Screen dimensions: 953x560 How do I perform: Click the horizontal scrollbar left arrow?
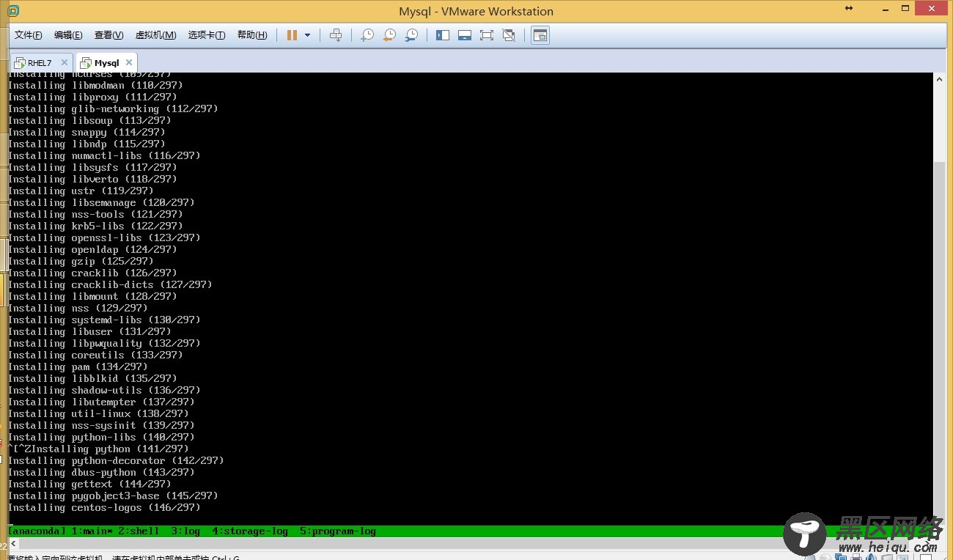tap(13, 545)
